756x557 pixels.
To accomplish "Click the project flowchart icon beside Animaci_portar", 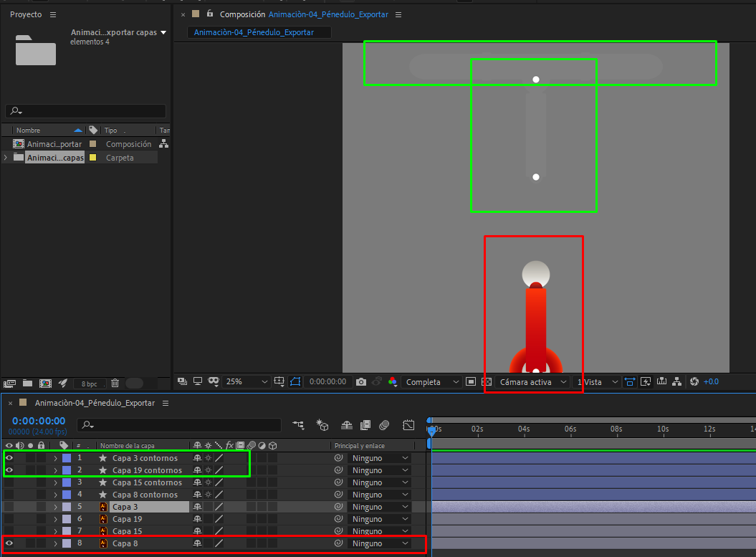I will tap(164, 143).
